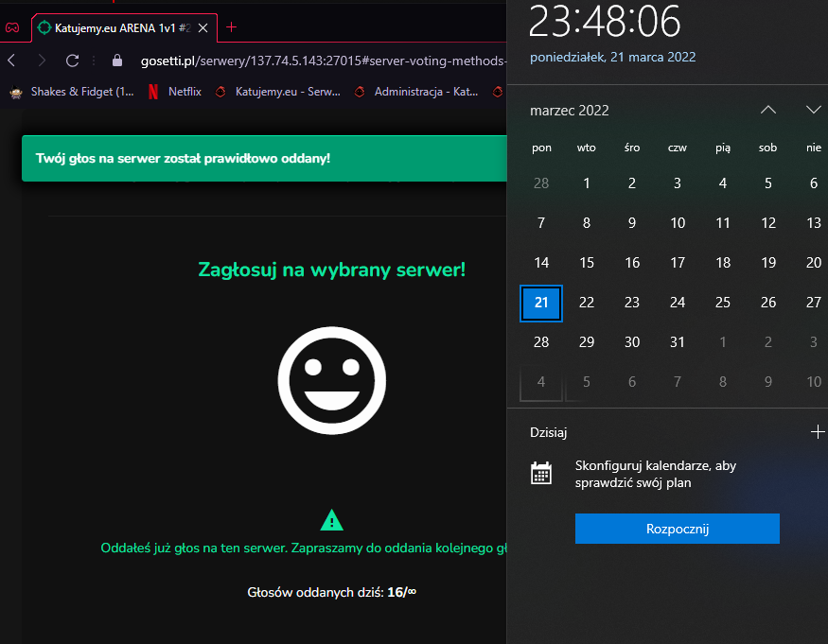Open Administracja - Kat... bookmark
Viewport: 828px width, 644px height.
pos(416,92)
